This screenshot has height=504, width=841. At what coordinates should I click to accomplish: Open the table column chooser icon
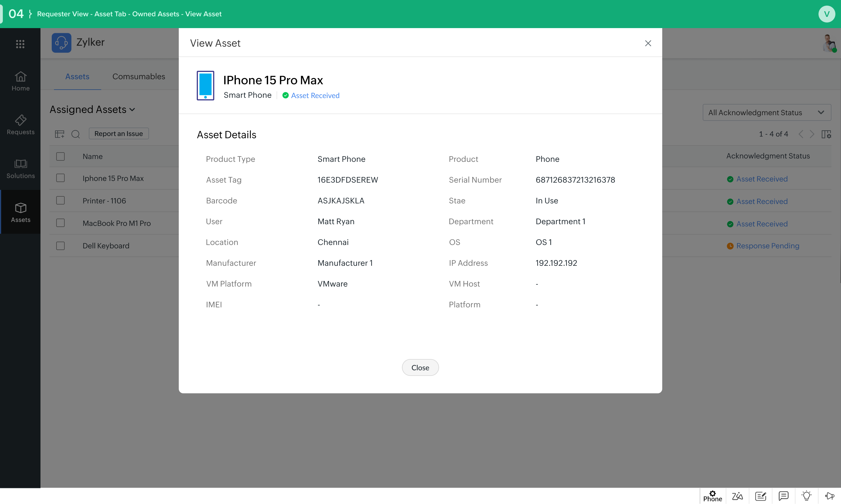60,134
